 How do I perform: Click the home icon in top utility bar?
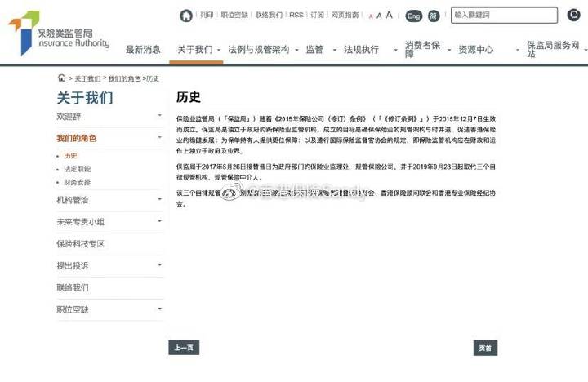(186, 16)
